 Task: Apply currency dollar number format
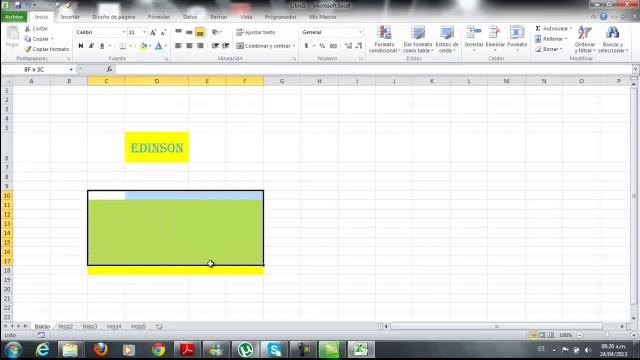[306, 46]
